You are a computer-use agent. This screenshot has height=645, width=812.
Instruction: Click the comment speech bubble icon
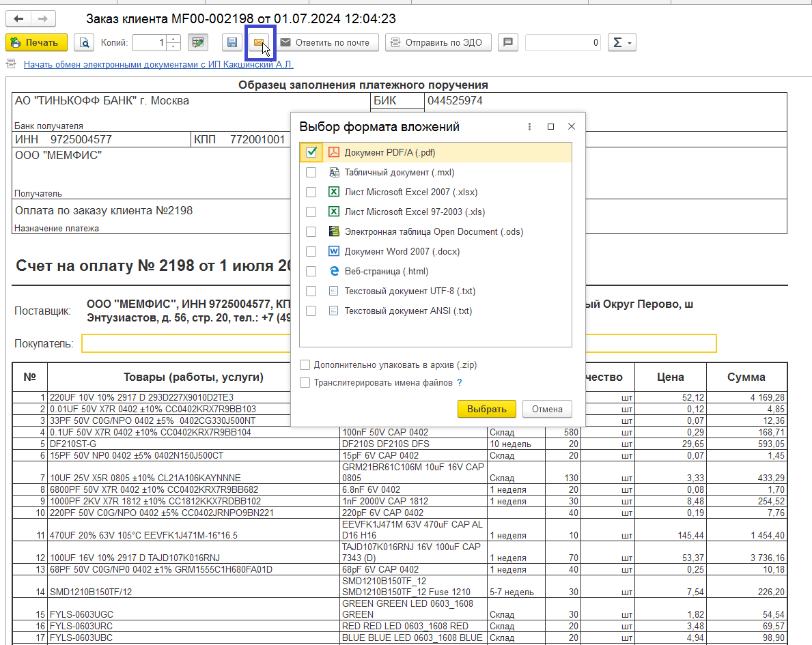pyautogui.click(x=507, y=43)
